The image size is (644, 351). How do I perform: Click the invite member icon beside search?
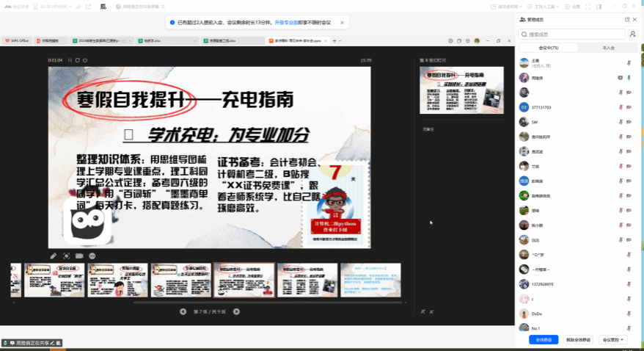pyautogui.click(x=632, y=34)
